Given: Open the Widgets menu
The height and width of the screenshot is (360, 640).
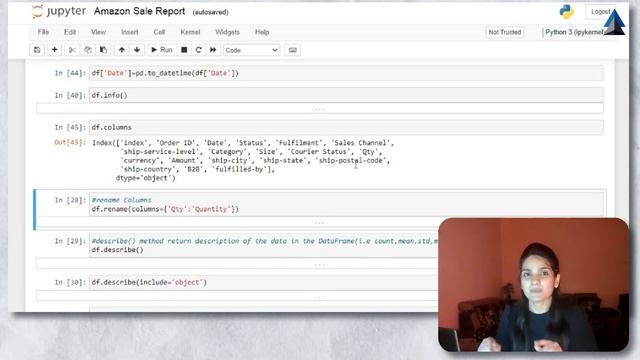Looking at the screenshot, I should click(227, 32).
